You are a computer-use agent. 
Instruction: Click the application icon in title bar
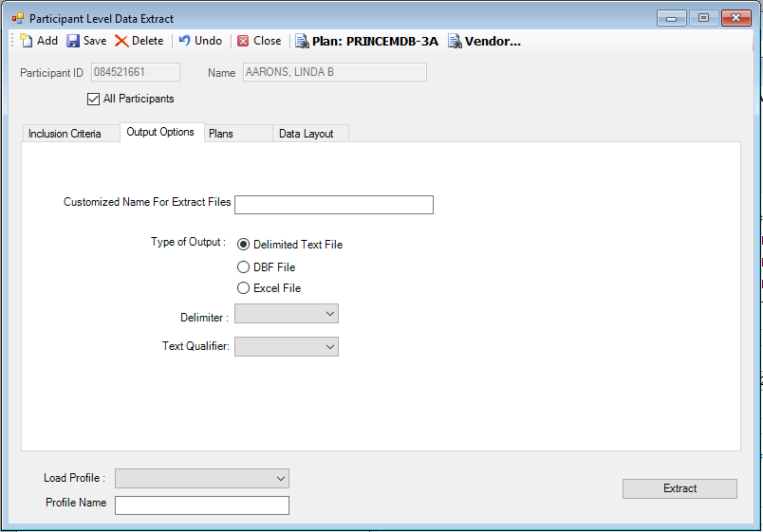tap(17, 18)
